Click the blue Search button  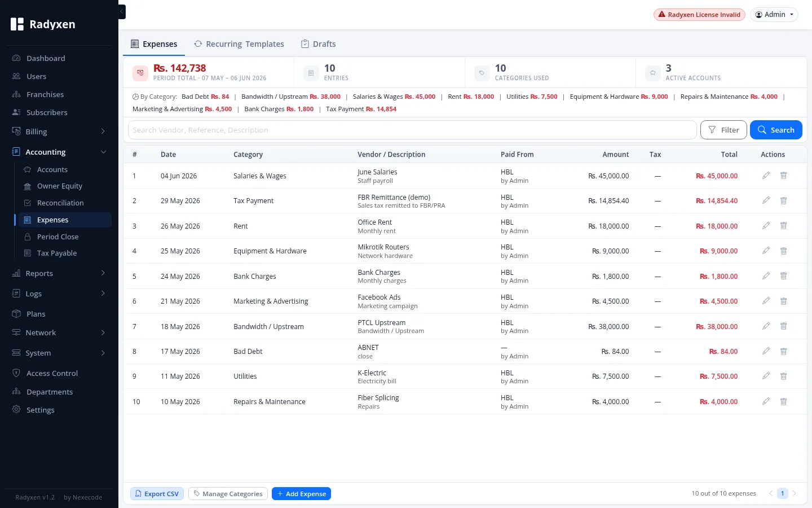point(776,130)
